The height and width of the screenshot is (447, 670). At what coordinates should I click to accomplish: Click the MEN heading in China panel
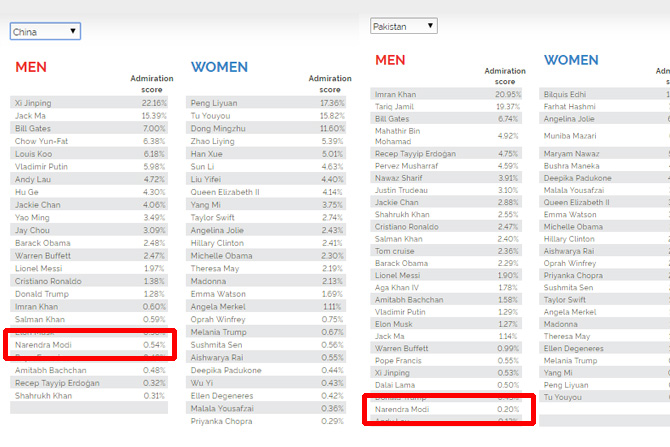coord(31,67)
